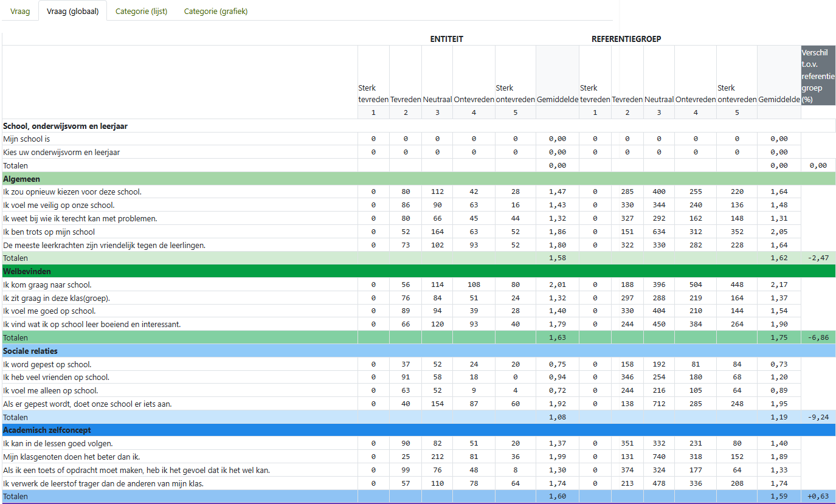Click the row 'Mijn school is'

26,139
